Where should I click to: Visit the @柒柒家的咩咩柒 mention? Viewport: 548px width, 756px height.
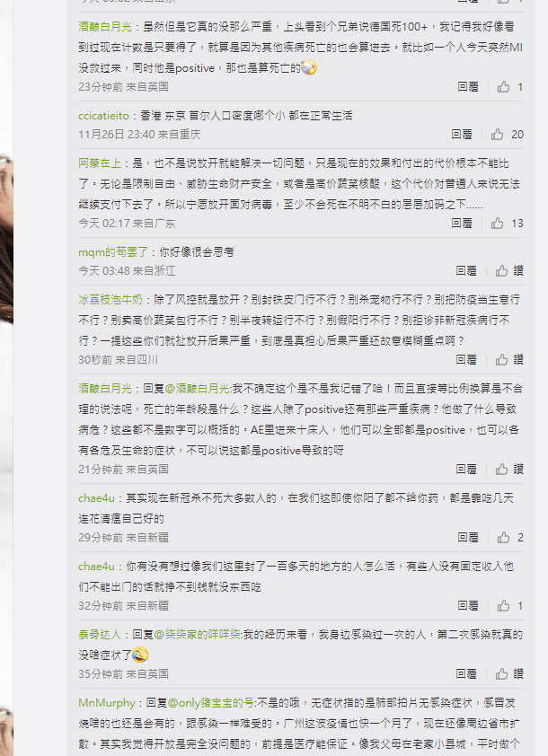pyautogui.click(x=198, y=635)
